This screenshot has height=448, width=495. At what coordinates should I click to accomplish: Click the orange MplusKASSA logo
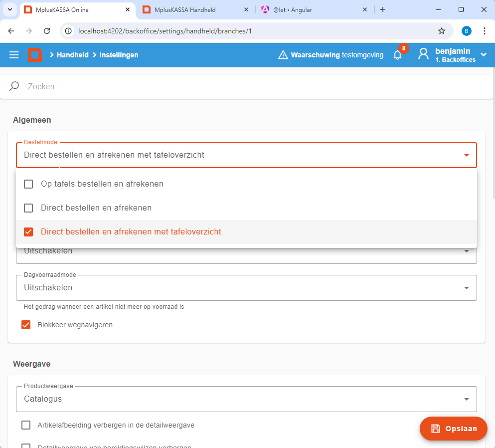(x=35, y=55)
